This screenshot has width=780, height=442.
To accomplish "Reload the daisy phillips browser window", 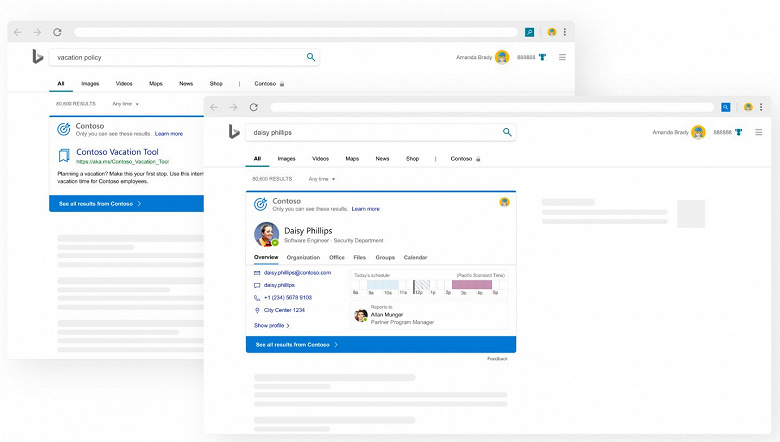I will click(254, 107).
